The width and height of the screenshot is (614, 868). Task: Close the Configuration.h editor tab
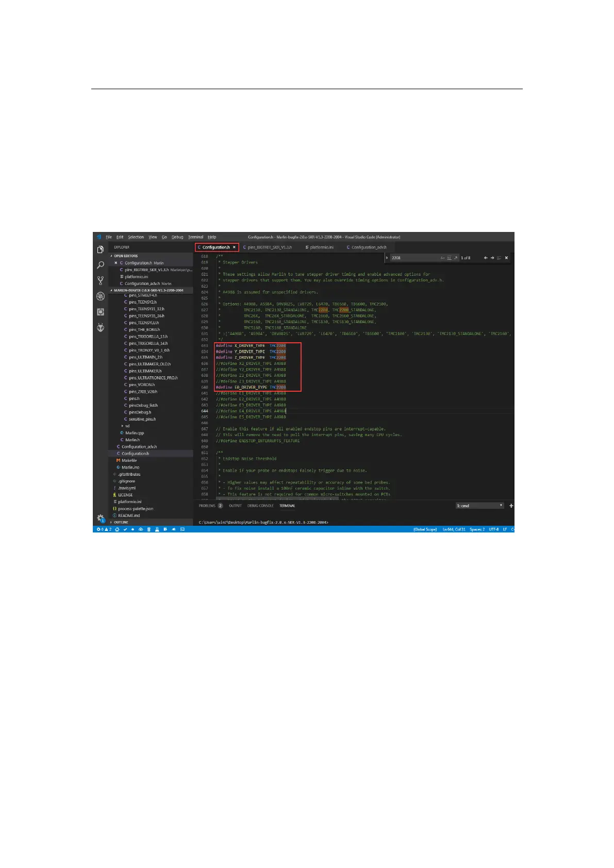click(x=234, y=247)
